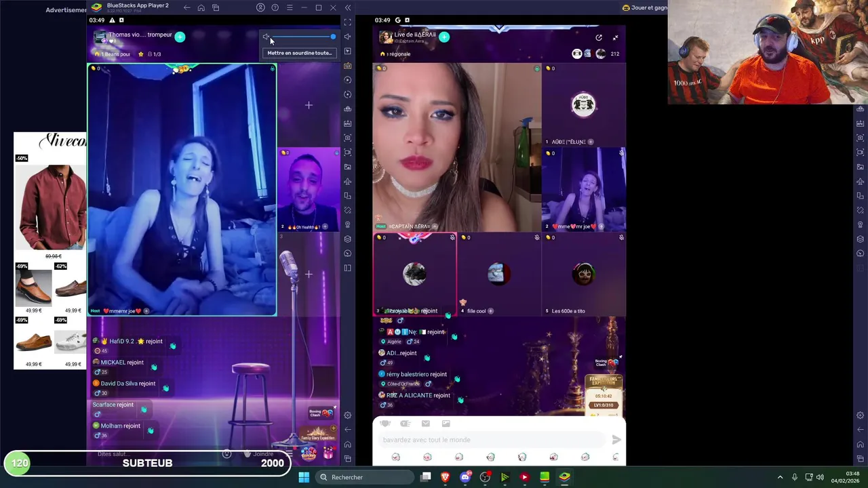Image resolution: width=868 pixels, height=488 pixels.
Task: Open the "Oh Yeahh!" guest video tile
Action: pyautogui.click(x=309, y=189)
